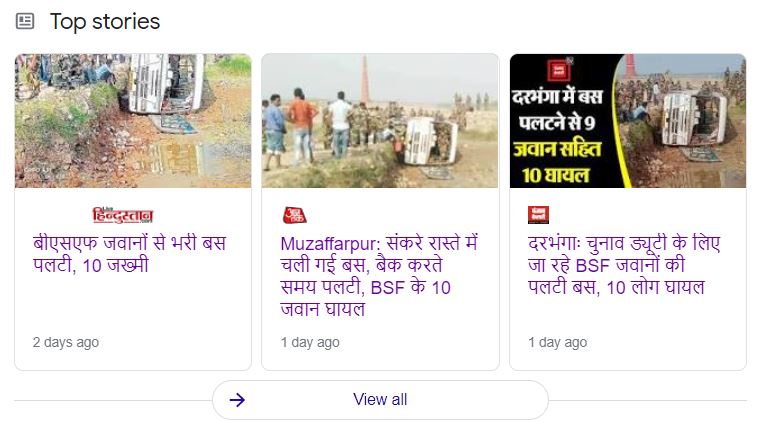Viewport: 760px width, 422px height.
Task: Click '1 day ago' on the Muzaffarpur card
Action: 310,342
